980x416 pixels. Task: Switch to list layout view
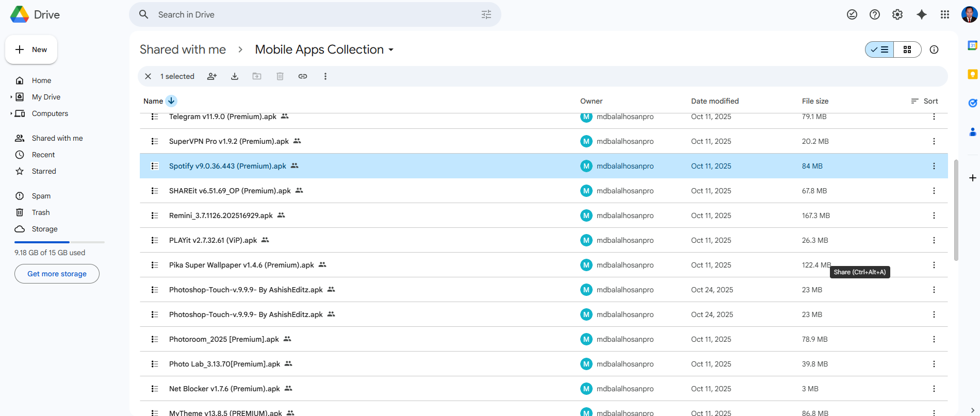pyautogui.click(x=880, y=49)
